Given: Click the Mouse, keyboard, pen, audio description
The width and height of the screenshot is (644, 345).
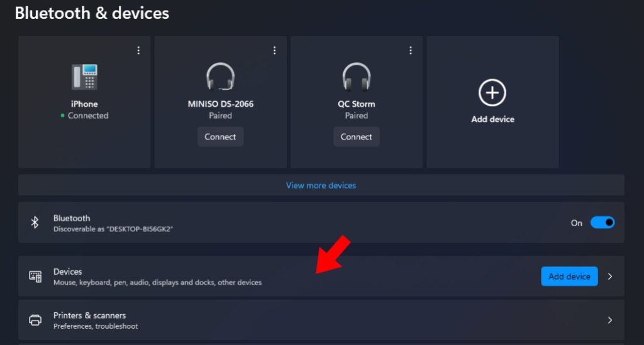Looking at the screenshot, I should pyautogui.click(x=157, y=282).
